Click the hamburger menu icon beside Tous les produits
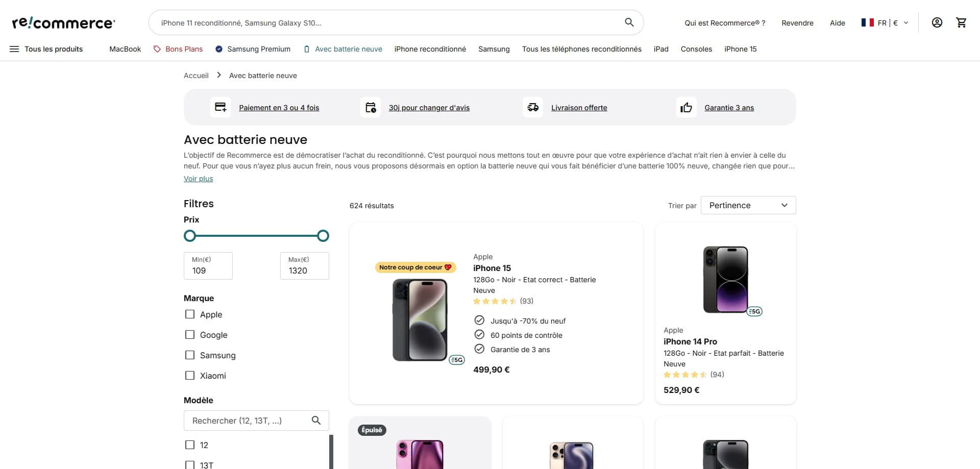This screenshot has width=980, height=469. (14, 49)
